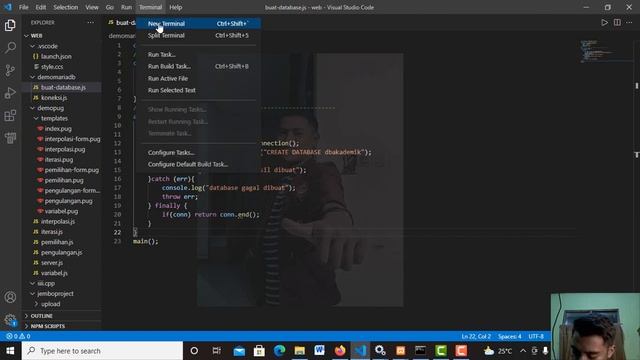Open the Explorer panel ellipsis menu
The width and height of the screenshot is (640, 360).
pyautogui.click(x=91, y=22)
